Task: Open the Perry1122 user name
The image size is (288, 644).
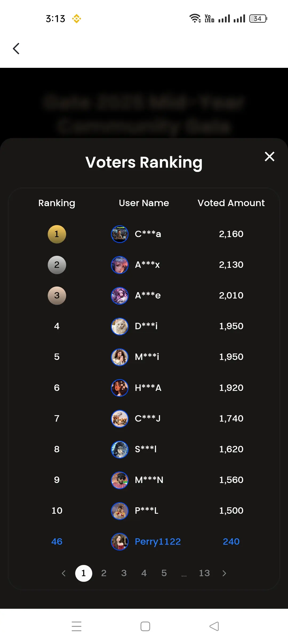Action: (x=158, y=541)
